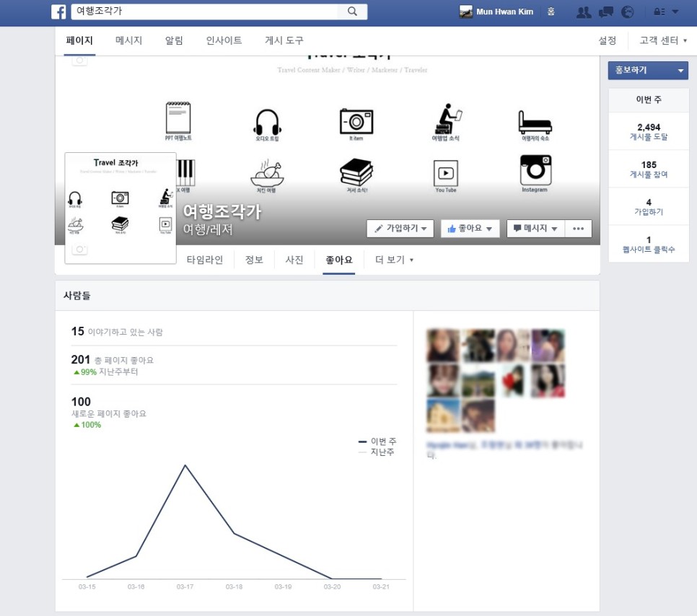The height and width of the screenshot is (616, 697).
Task: Click the 가입하기 stat link in sidebar
Action: tap(649, 211)
